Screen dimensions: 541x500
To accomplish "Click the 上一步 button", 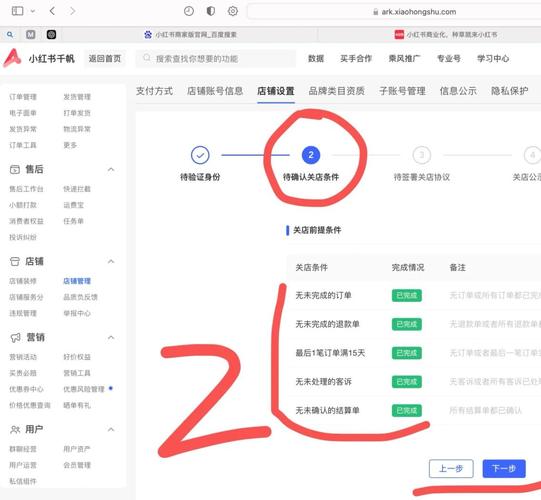I will pos(451,469).
